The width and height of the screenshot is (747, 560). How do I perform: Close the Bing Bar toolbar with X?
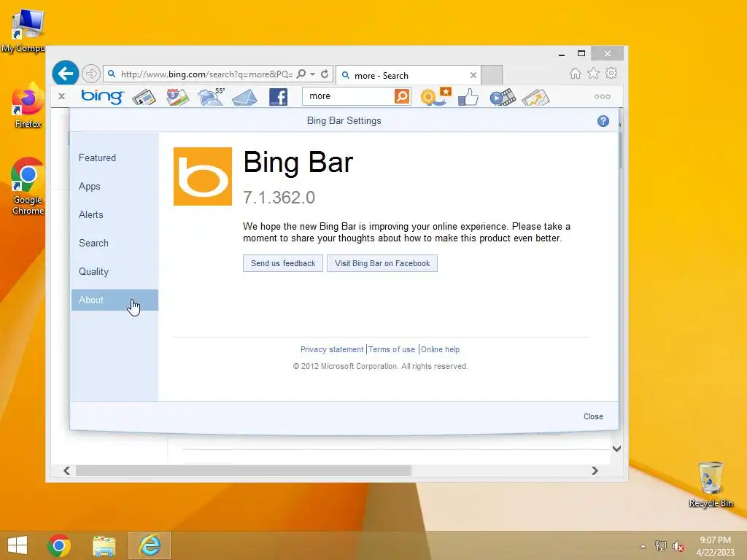61,96
